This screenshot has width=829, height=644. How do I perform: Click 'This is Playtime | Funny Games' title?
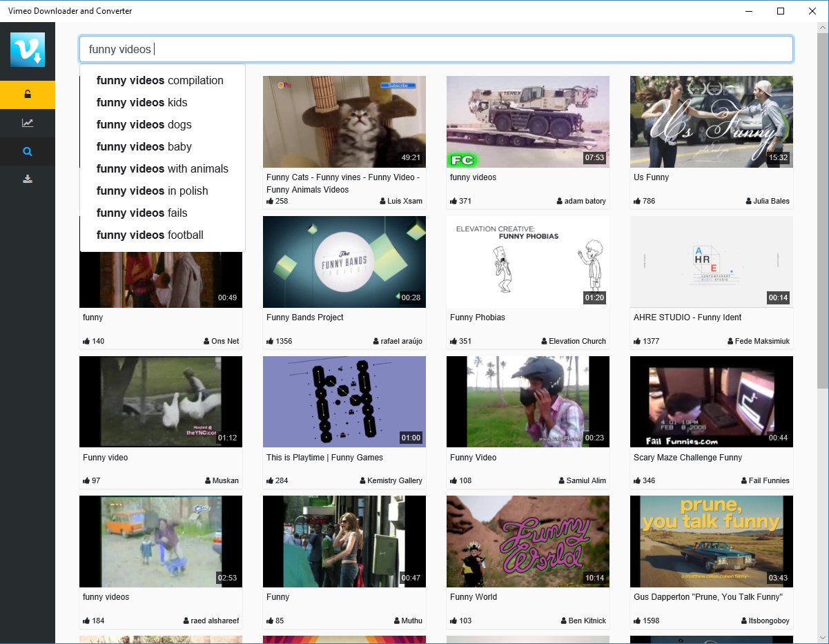[x=324, y=458]
